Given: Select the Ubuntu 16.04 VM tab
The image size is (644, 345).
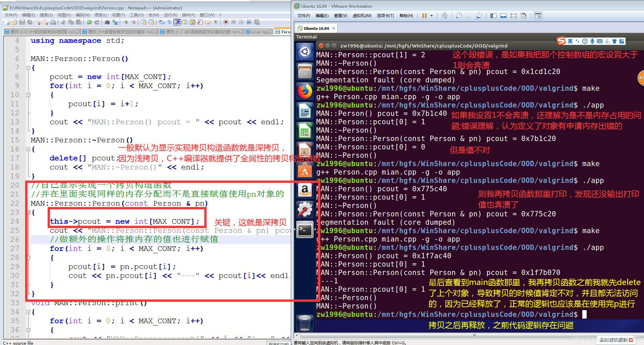Looking at the screenshot, I should (316, 28).
